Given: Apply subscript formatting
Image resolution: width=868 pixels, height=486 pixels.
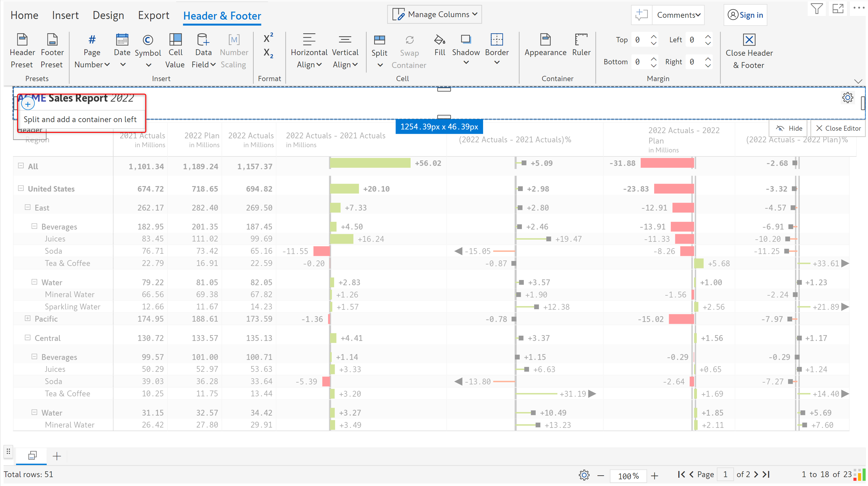Looking at the screenshot, I should [x=268, y=53].
